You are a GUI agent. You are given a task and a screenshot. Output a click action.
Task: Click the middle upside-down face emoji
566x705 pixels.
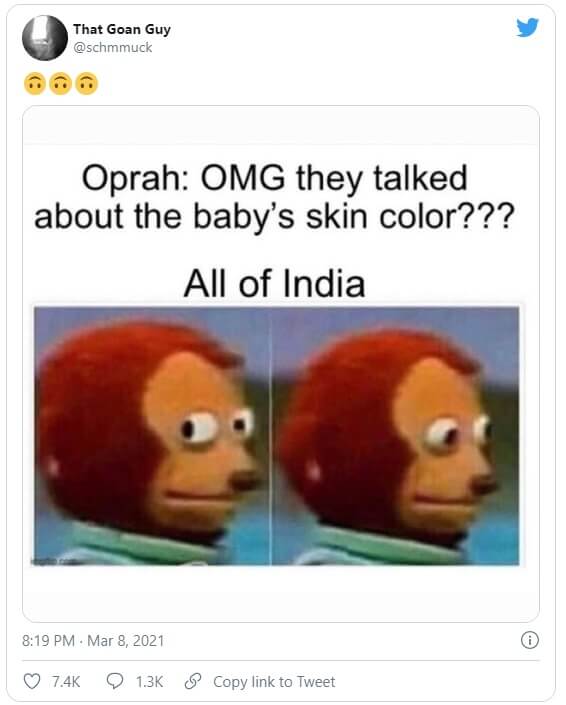click(61, 84)
